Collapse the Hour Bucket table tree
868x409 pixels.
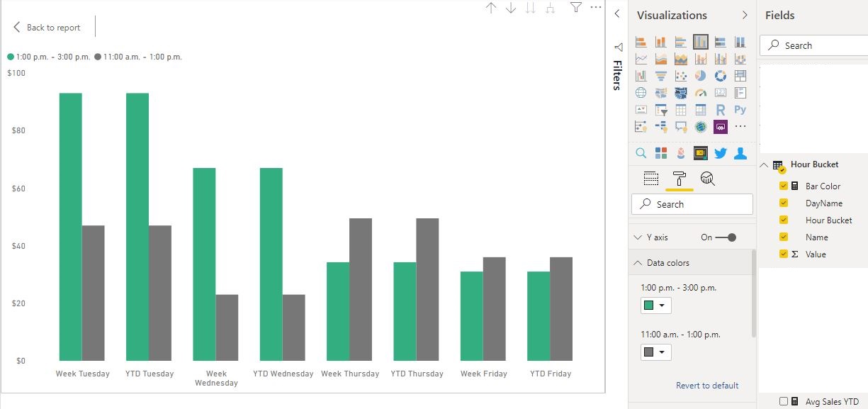[x=765, y=165]
